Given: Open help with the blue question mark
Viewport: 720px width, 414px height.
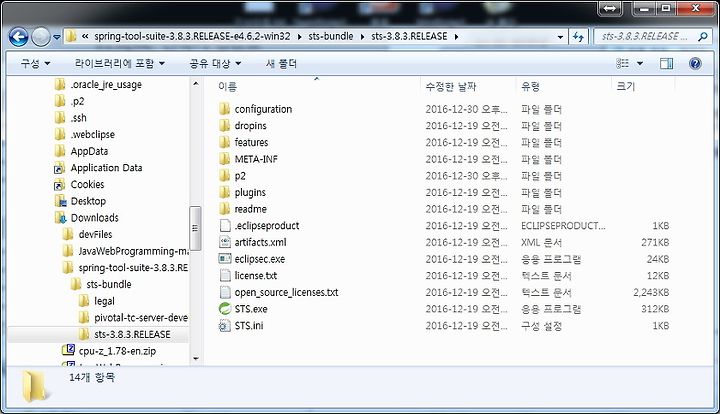Looking at the screenshot, I should pyautogui.click(x=695, y=63).
